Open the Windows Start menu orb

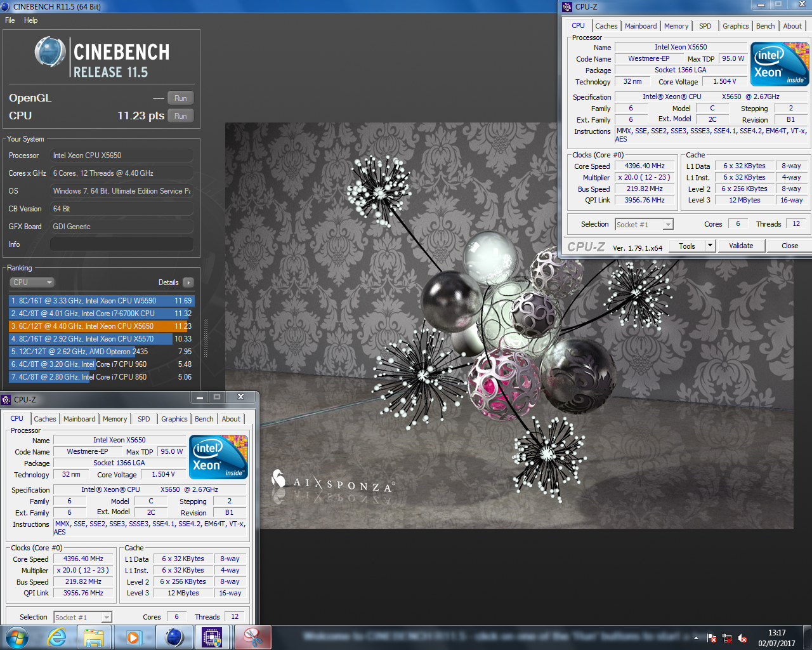point(16,637)
